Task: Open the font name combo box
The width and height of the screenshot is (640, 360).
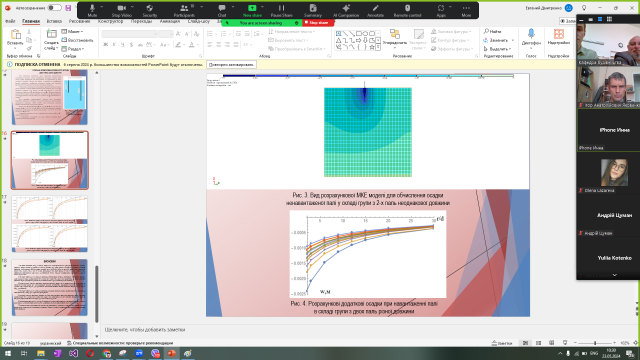Action: pyautogui.click(x=129, y=34)
